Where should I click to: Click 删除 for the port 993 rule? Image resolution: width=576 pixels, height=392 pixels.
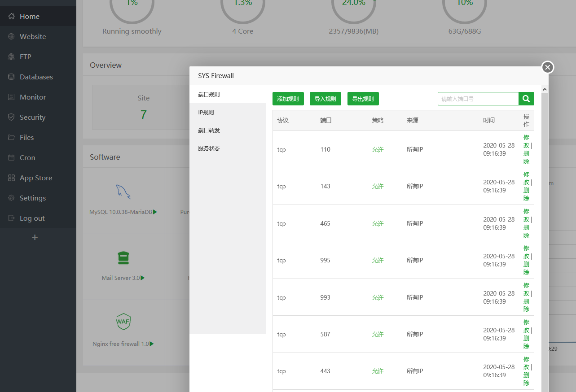pos(527,305)
